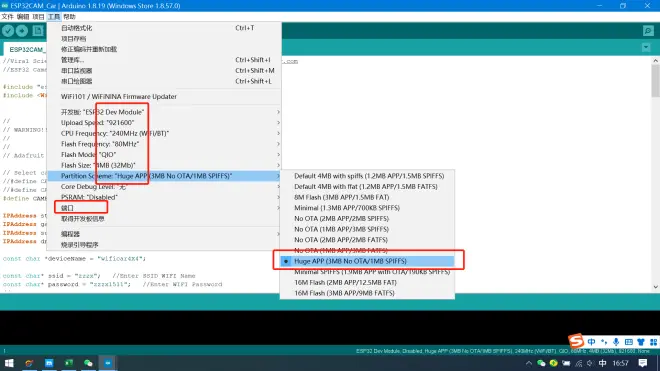Screen dimensions: 660x371
Task: Toggle Sogou Chinese/English mode 中 icon
Action: click(x=591, y=342)
